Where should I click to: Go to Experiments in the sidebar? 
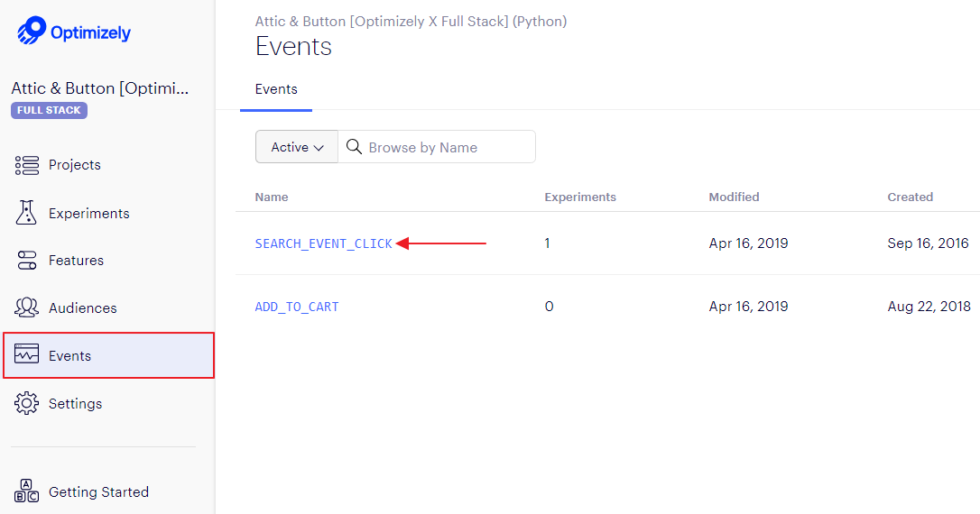[x=89, y=214]
